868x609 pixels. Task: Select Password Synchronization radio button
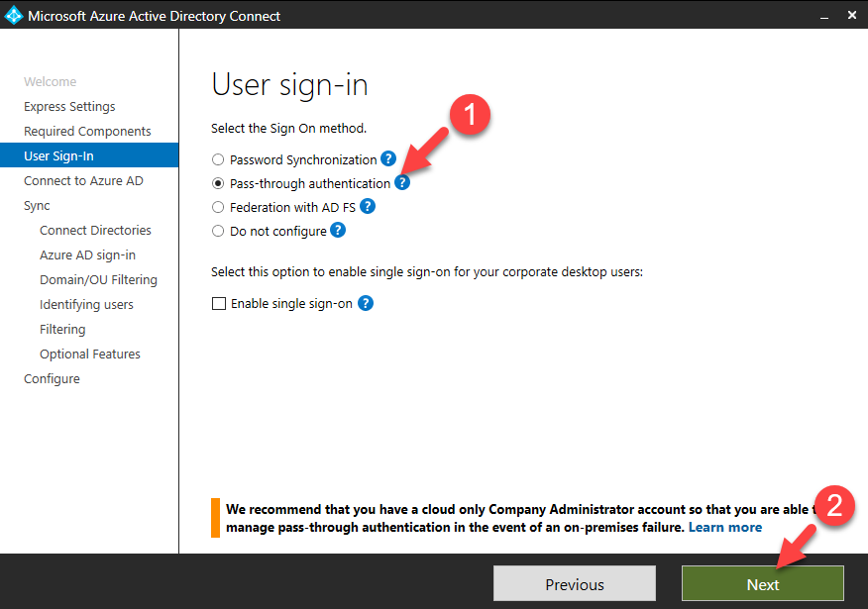pos(218,159)
